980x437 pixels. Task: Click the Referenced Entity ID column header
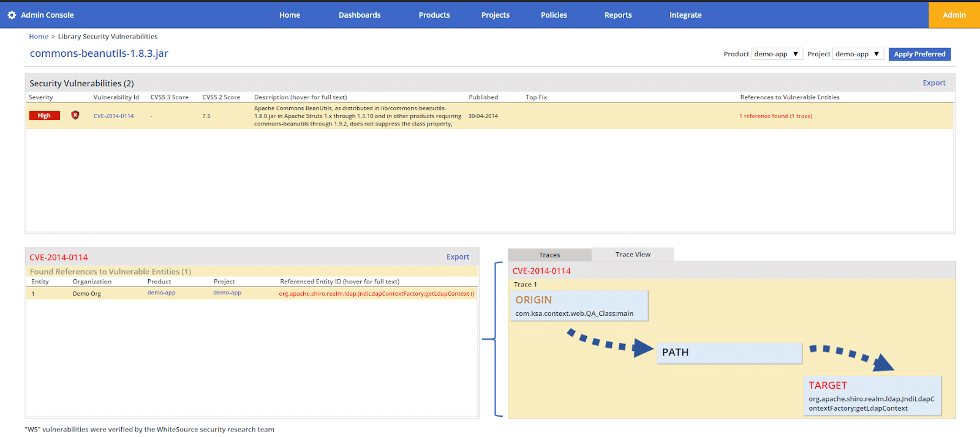339,282
